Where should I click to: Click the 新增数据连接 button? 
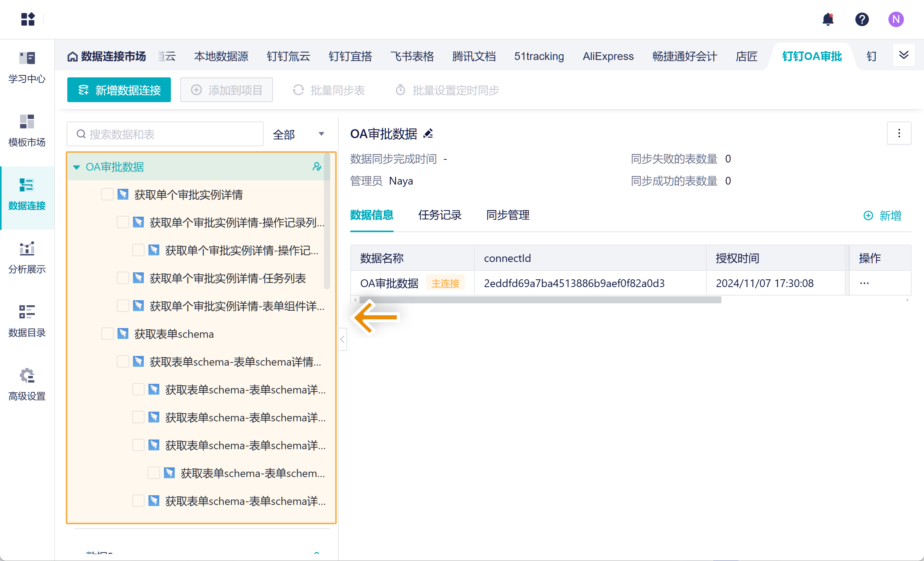119,90
